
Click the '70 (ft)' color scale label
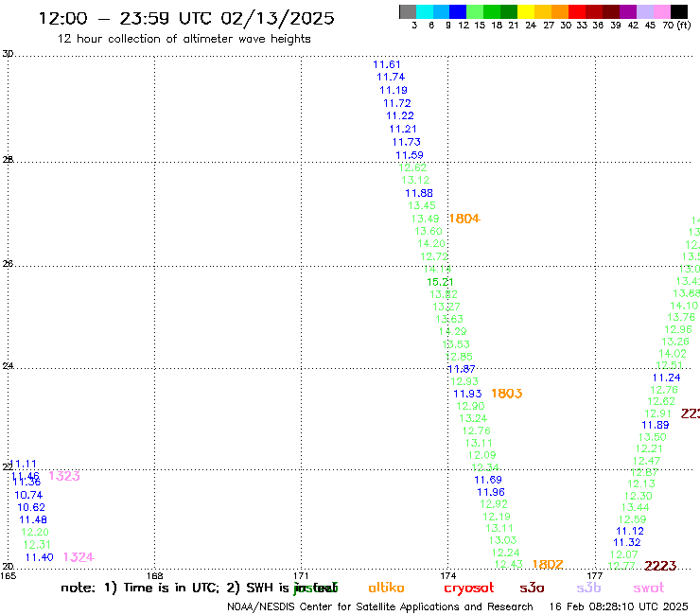click(x=676, y=25)
